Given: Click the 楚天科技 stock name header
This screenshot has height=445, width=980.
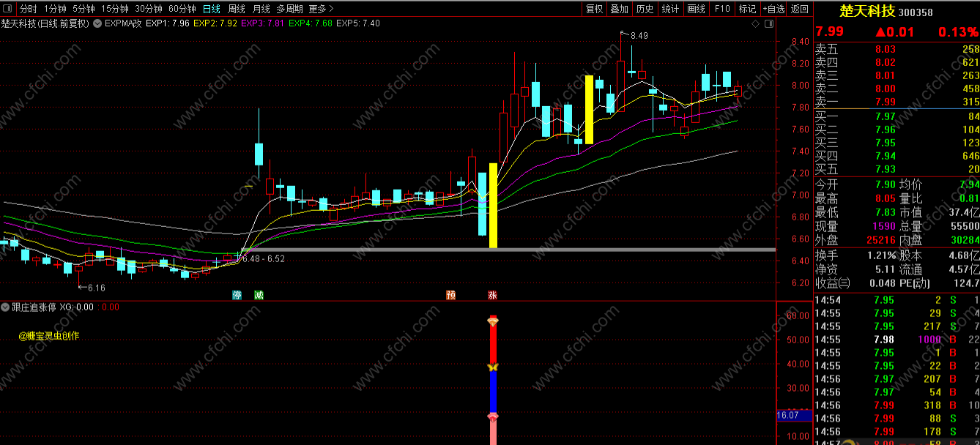Looking at the screenshot, I should point(867,11).
